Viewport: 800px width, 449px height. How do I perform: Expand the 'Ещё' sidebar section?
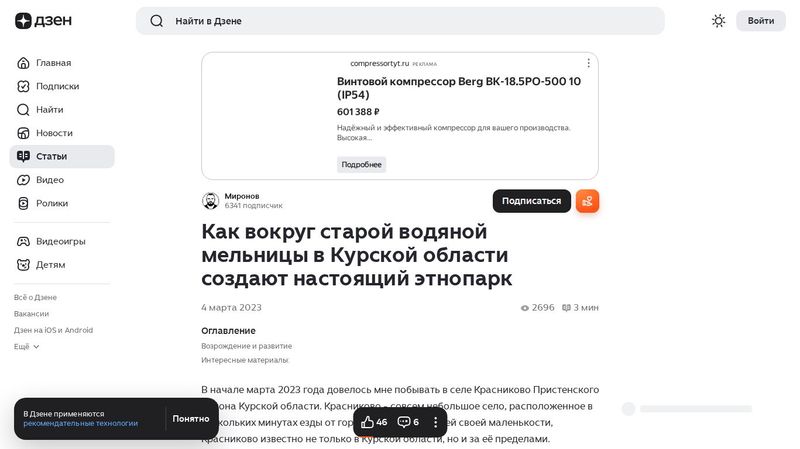click(27, 346)
